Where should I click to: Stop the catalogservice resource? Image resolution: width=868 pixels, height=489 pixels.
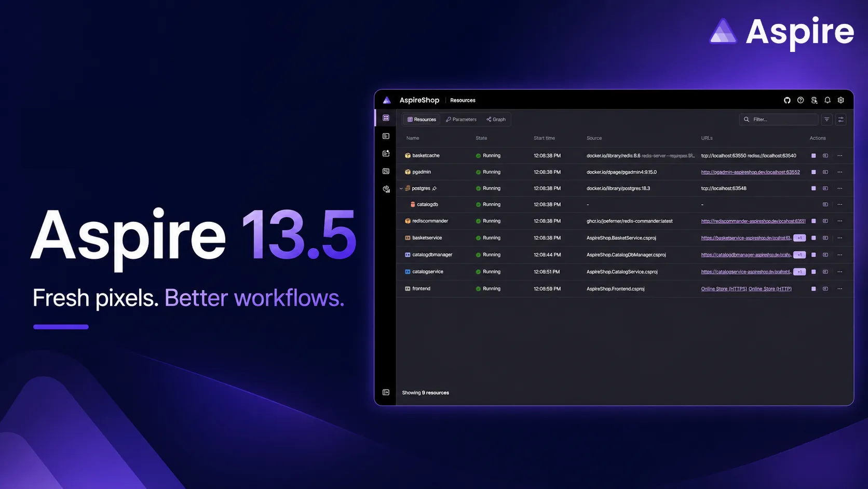pos(813,272)
